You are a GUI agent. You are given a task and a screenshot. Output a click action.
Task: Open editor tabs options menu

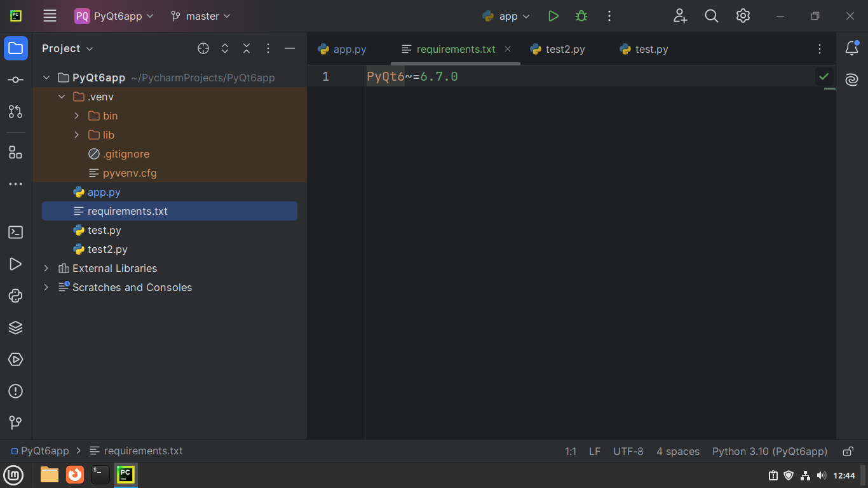point(820,49)
